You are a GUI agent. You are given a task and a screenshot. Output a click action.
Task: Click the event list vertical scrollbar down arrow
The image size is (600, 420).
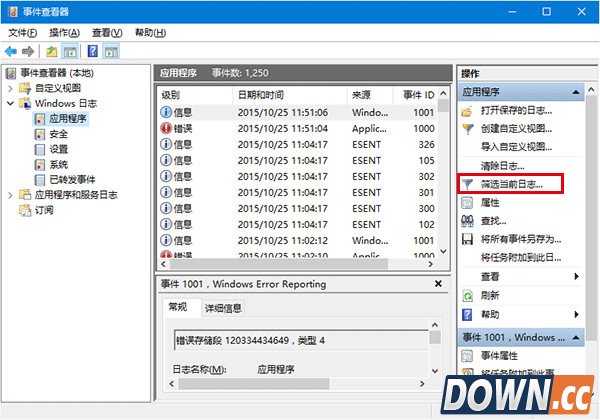point(443,251)
